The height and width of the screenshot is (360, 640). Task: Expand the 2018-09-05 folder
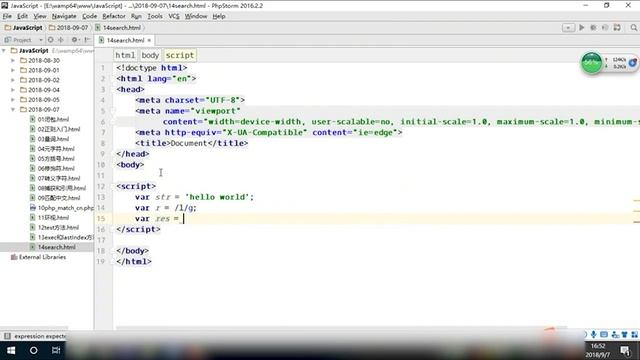[13, 100]
